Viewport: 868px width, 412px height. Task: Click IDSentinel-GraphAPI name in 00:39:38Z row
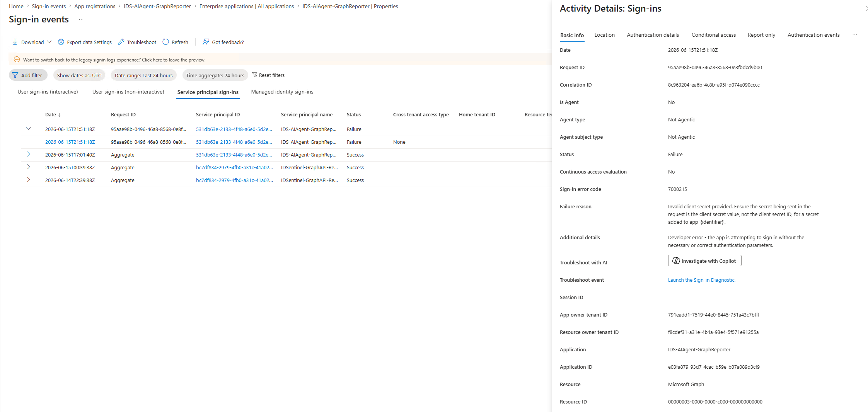pyautogui.click(x=309, y=167)
